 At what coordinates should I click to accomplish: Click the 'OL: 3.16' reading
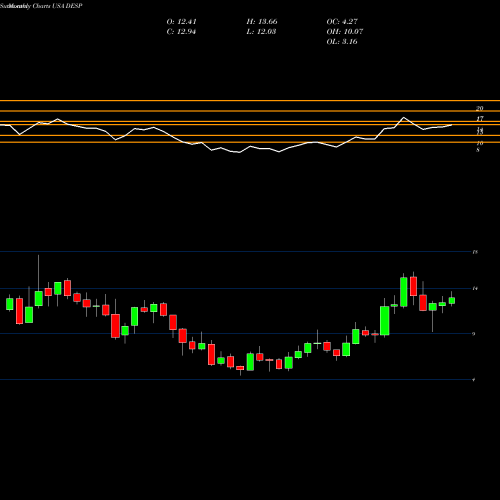coord(342,42)
